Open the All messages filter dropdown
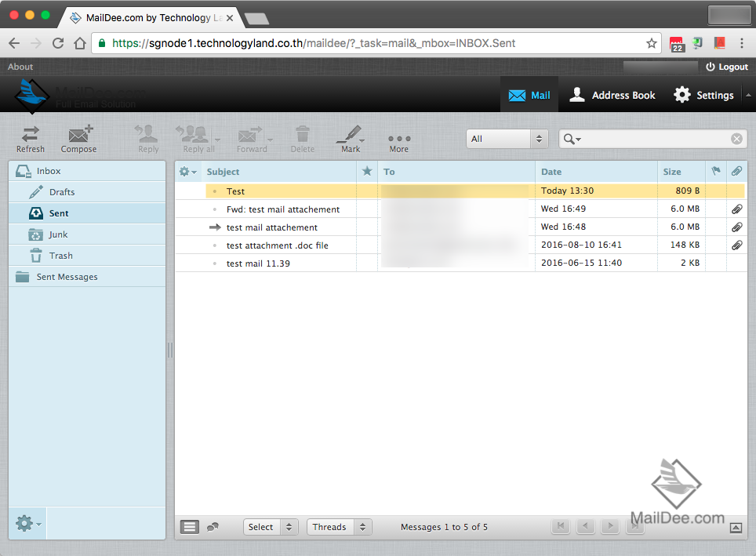 pyautogui.click(x=506, y=138)
